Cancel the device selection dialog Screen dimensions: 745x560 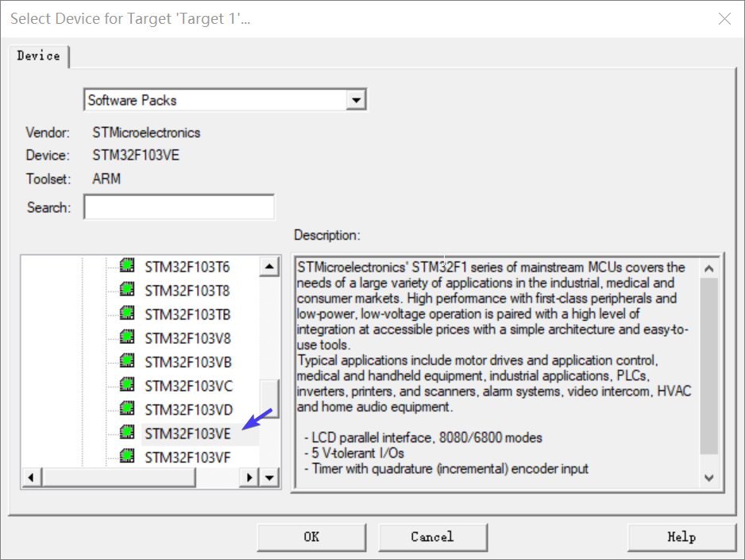432,537
